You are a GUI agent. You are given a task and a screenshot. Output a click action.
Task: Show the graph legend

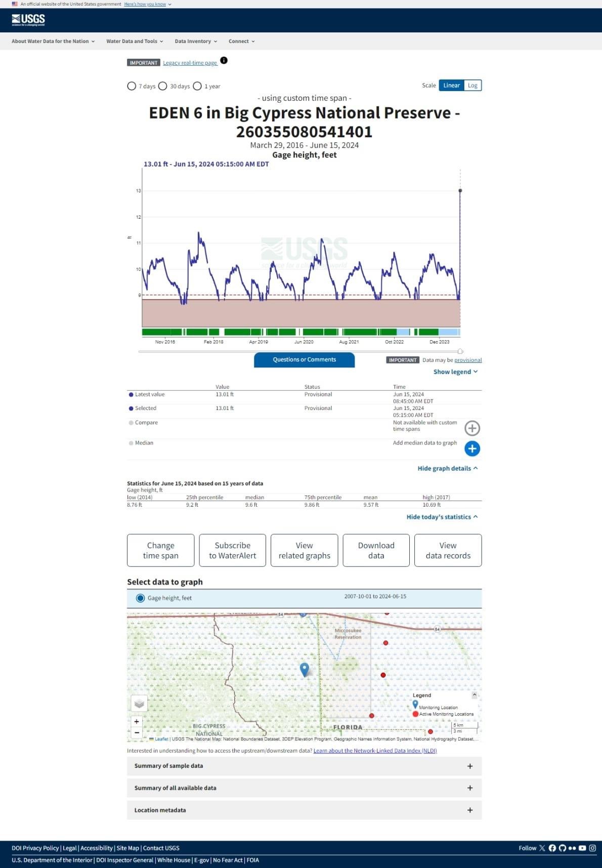point(455,372)
